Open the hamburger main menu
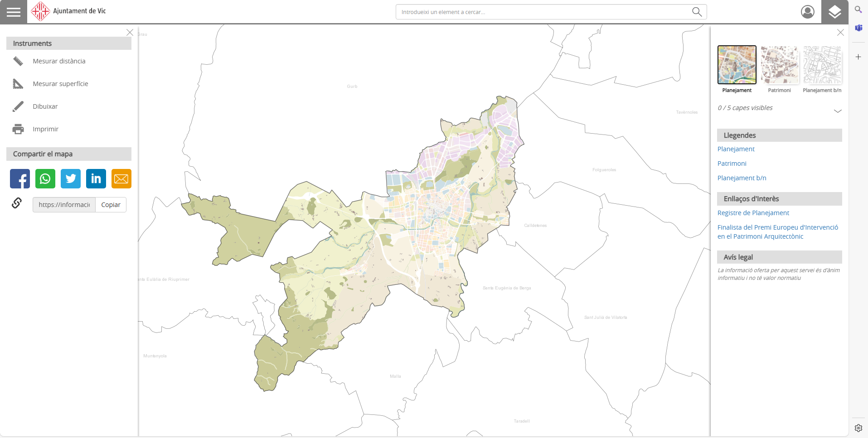This screenshot has width=868, height=438. 14,12
